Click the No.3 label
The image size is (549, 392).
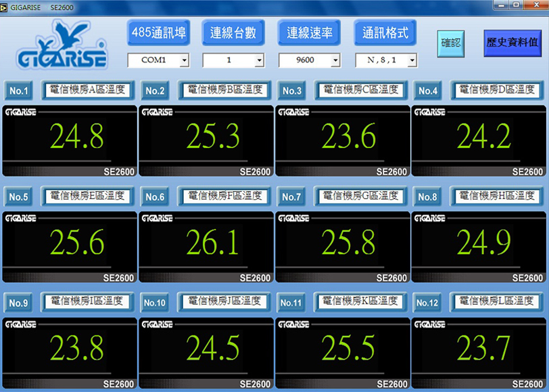point(291,91)
